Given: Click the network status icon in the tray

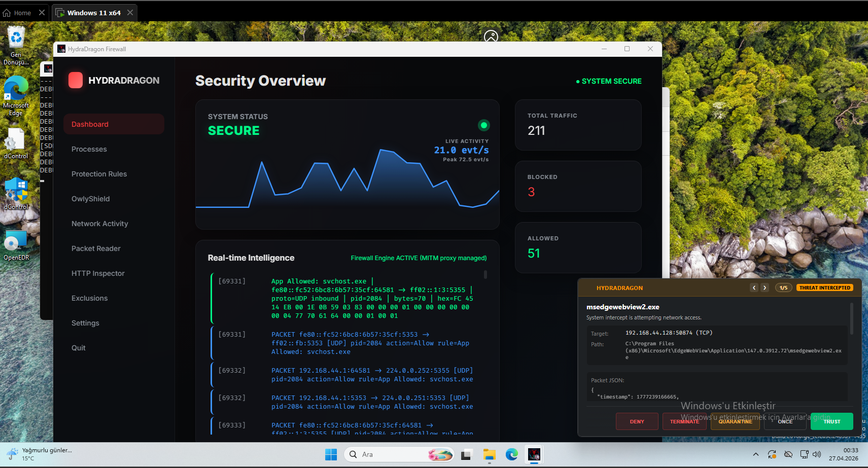Looking at the screenshot, I should (804, 455).
